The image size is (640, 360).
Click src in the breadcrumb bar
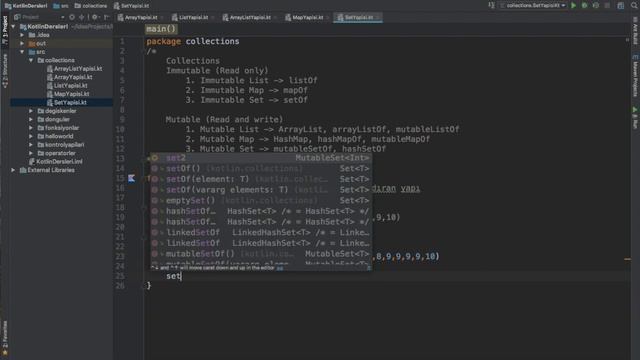[x=61, y=6]
